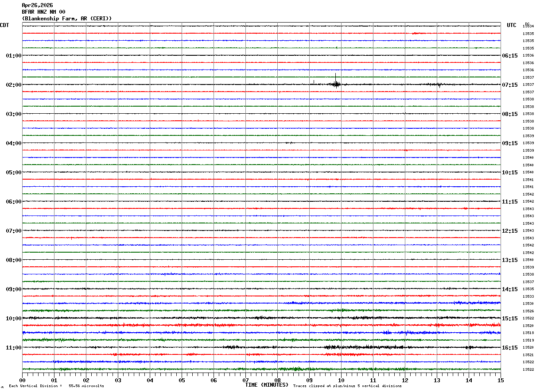Click minute 15 on the time axis
Screen dimensions: 536x392
click(x=501, y=380)
